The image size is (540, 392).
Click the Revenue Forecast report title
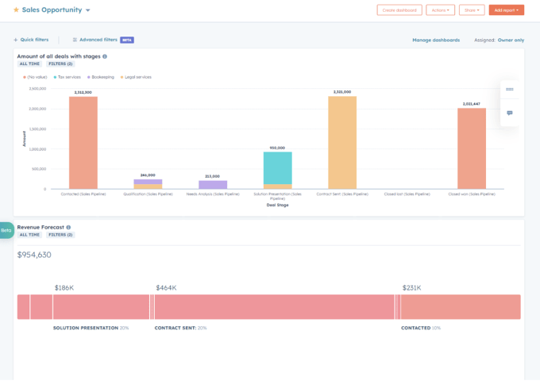[x=40, y=228]
